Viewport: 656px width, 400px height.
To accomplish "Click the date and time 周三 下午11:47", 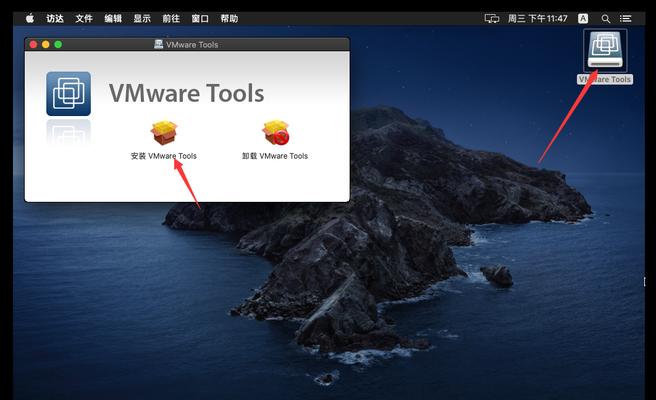I will click(x=538, y=18).
